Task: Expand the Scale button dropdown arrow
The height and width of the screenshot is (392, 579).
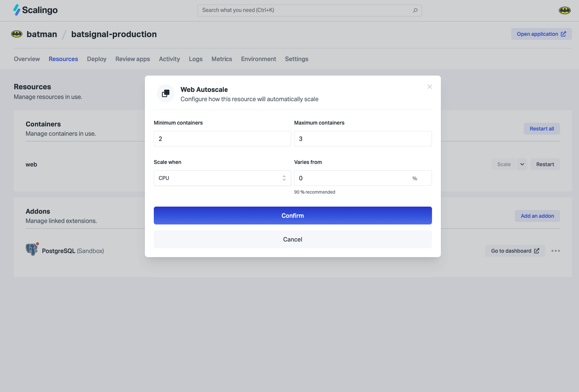Action: 522,165
